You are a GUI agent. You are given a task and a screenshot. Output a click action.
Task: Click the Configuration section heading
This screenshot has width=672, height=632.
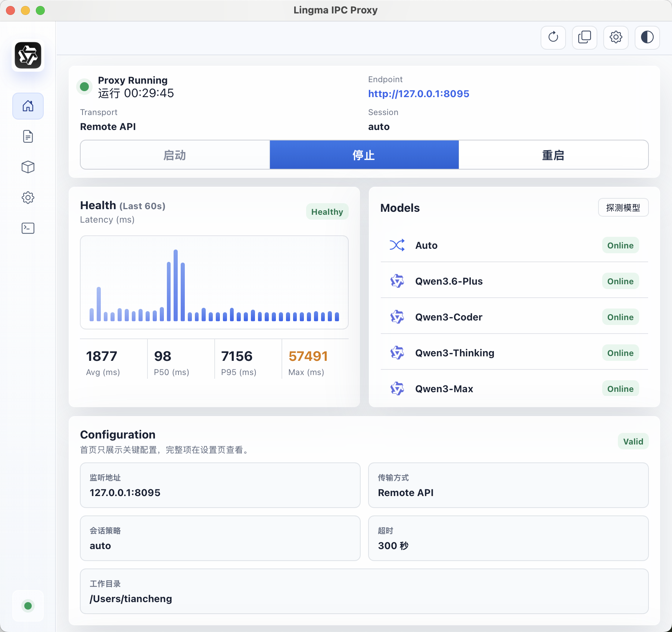(118, 435)
